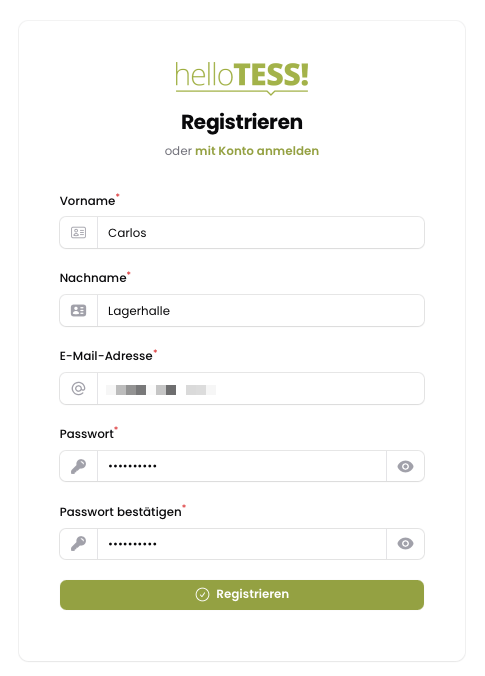Click the Vorname label
The height and width of the screenshot is (676, 485).
coord(88,201)
